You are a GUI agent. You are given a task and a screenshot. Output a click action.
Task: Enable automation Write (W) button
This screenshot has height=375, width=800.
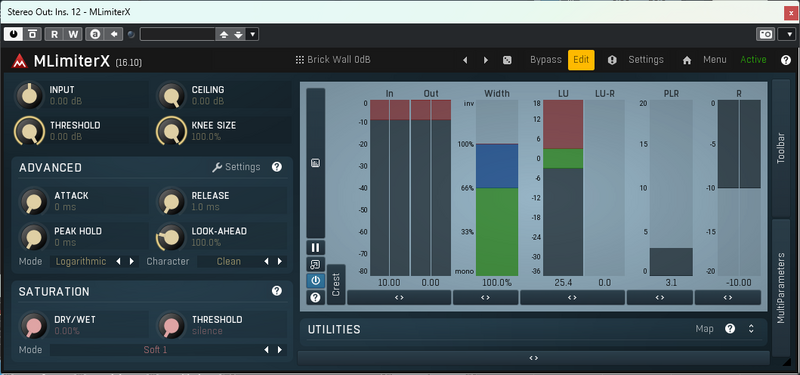pos(73,34)
